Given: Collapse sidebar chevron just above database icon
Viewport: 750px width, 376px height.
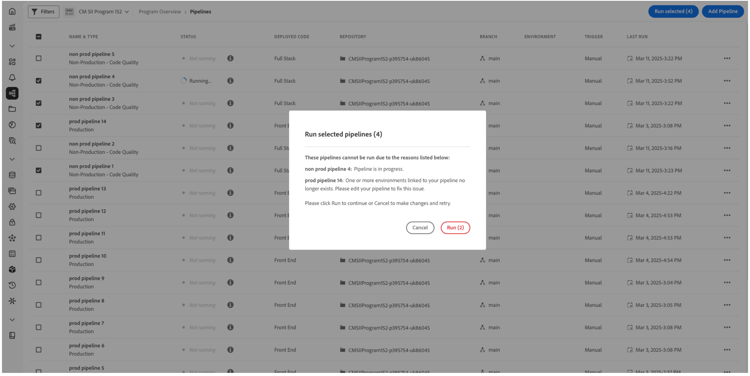Looking at the screenshot, I should point(12,159).
